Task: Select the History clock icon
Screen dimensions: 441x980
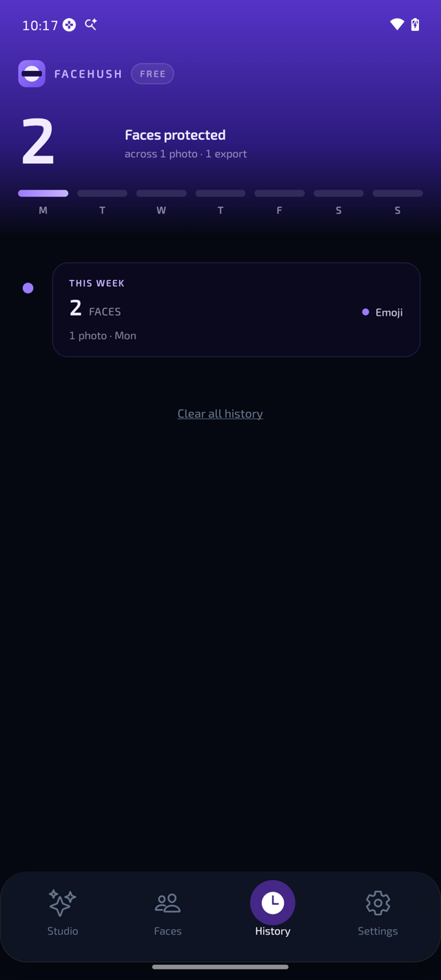Action: pos(273,902)
